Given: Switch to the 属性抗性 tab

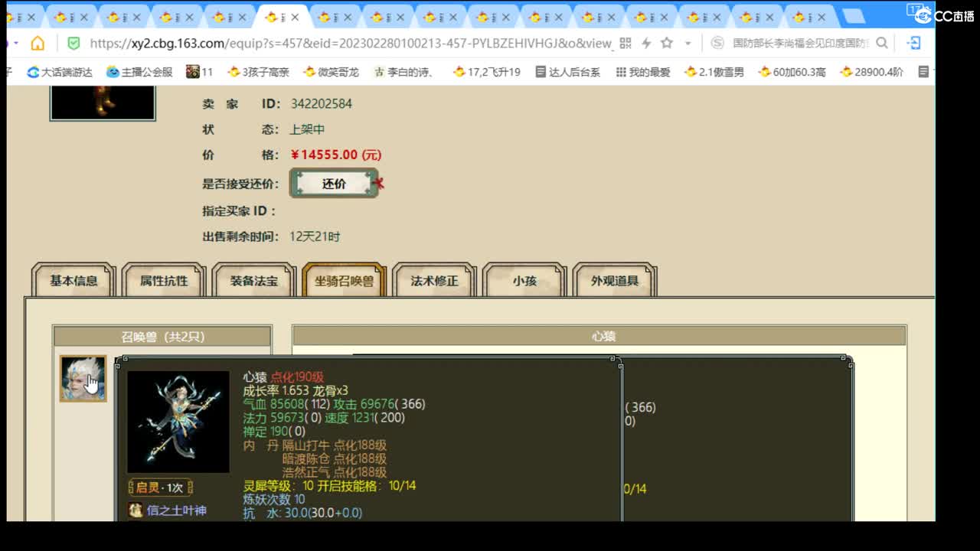Looking at the screenshot, I should 164,281.
